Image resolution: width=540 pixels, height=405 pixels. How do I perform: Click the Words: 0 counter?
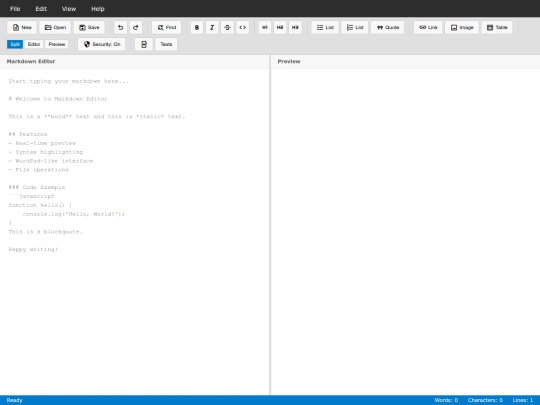tap(446, 400)
